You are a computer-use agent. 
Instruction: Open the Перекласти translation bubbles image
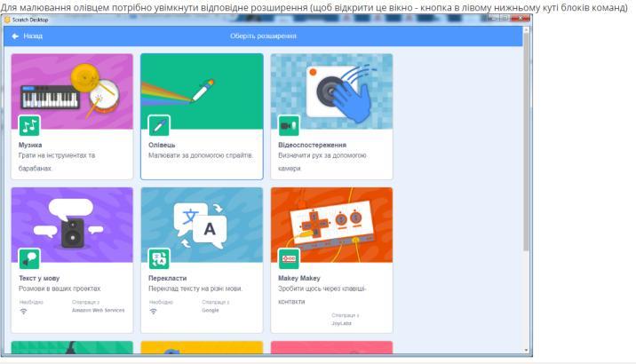pyautogui.click(x=202, y=225)
